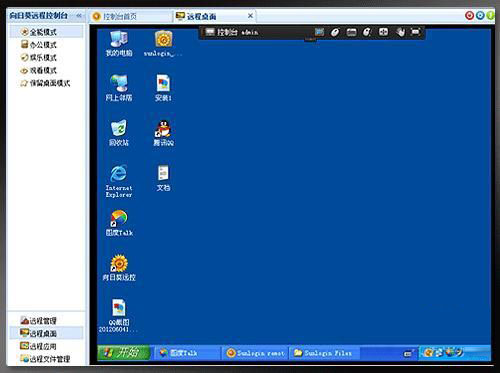This screenshot has width=500, height=373.
Task: Click the four-arrow fullscreen icon in the toolbar
Action: pyautogui.click(x=383, y=32)
